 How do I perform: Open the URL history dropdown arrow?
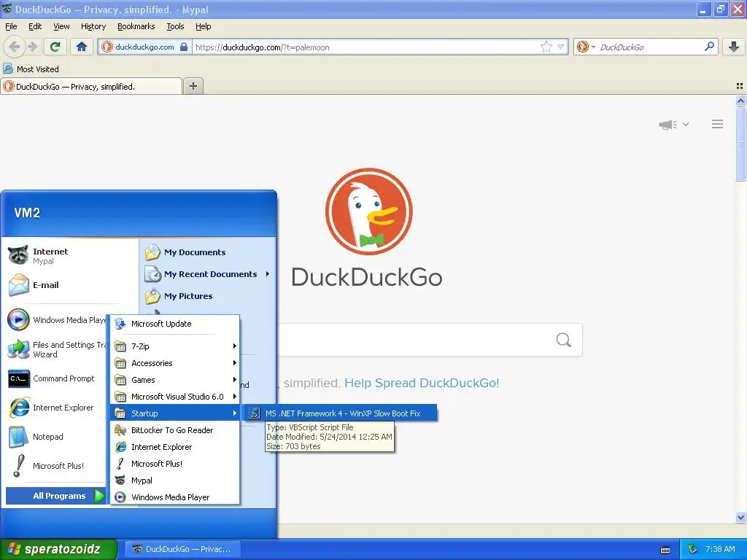pyautogui.click(x=560, y=47)
